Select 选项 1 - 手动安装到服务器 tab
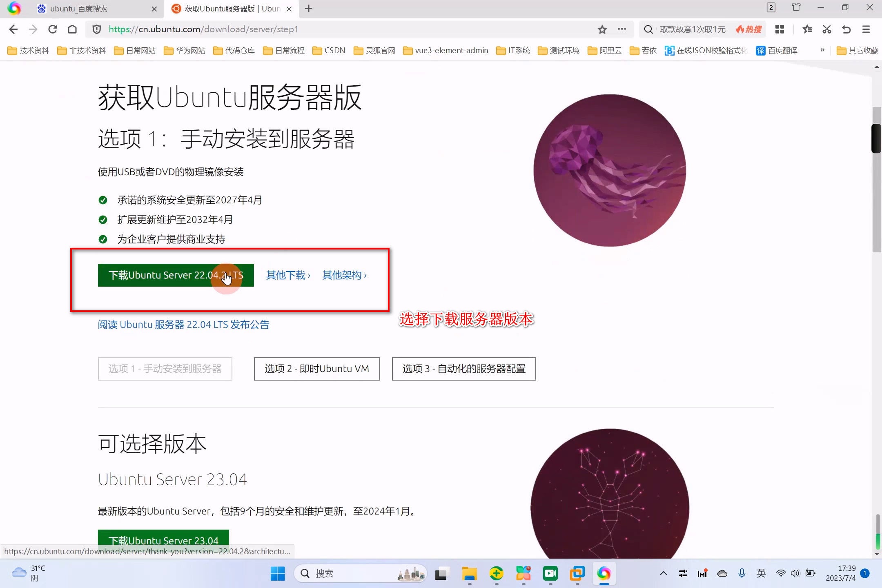Image resolution: width=882 pixels, height=588 pixels. pyautogui.click(x=165, y=369)
